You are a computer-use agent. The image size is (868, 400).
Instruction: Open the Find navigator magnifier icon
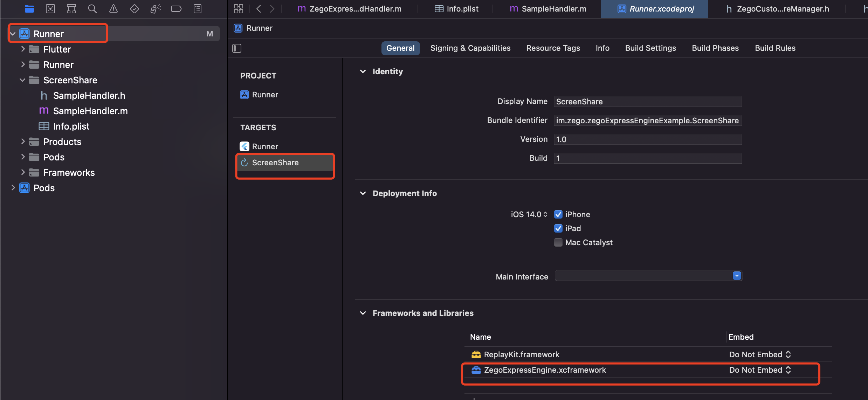coord(92,9)
